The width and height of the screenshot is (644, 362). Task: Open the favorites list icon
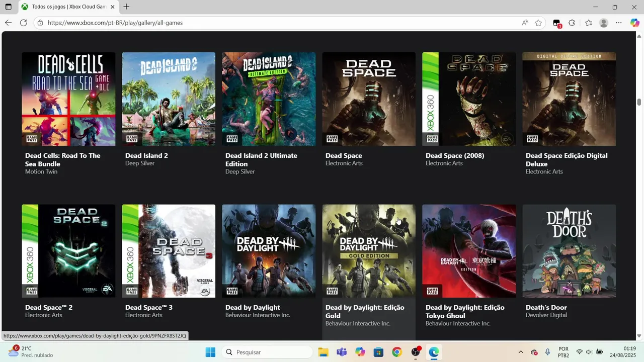pos(588,23)
